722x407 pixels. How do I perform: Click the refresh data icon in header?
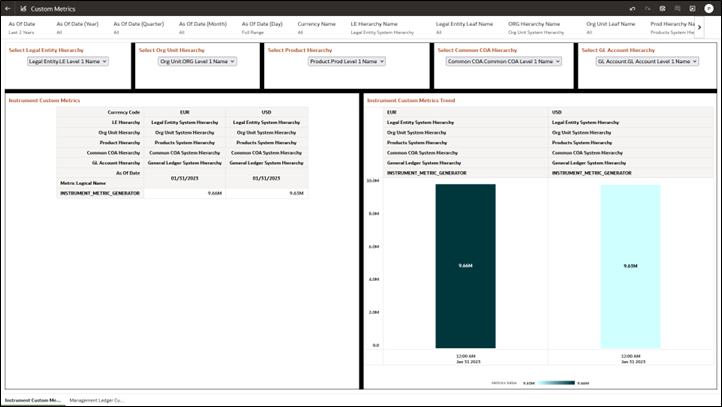pos(692,8)
